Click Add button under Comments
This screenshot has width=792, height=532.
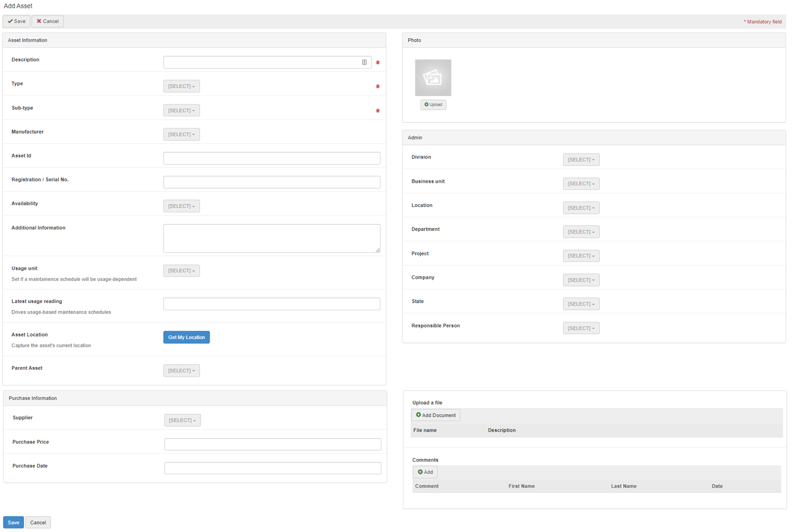tap(425, 472)
